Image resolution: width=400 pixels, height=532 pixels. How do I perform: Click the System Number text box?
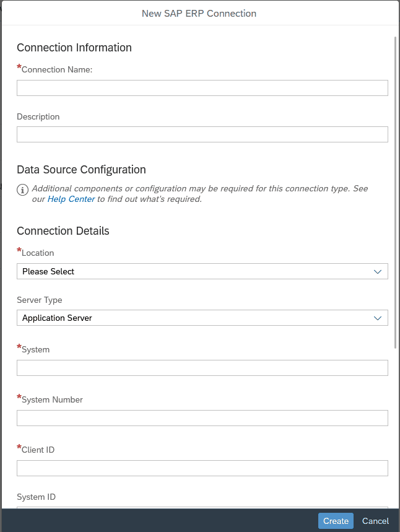202,418
